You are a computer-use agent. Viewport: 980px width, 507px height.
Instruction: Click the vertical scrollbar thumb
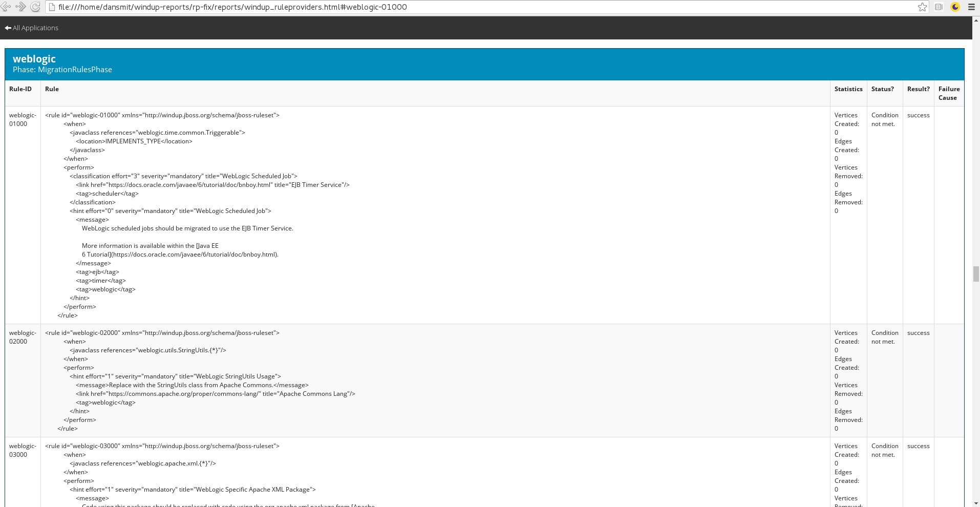click(976, 274)
